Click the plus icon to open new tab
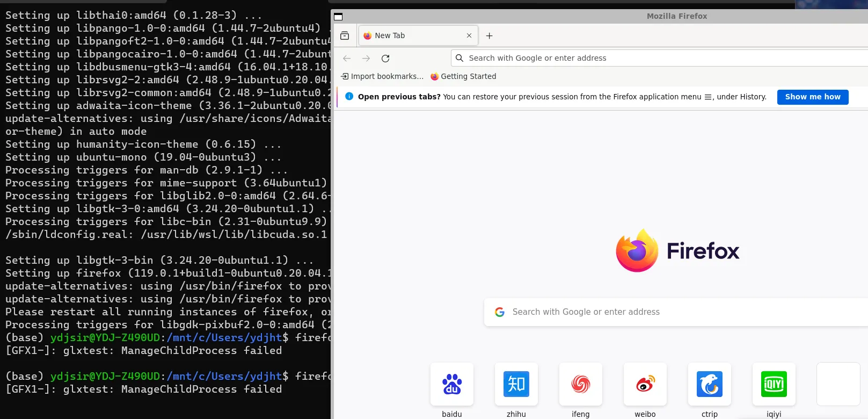This screenshot has height=419, width=868. (x=489, y=36)
